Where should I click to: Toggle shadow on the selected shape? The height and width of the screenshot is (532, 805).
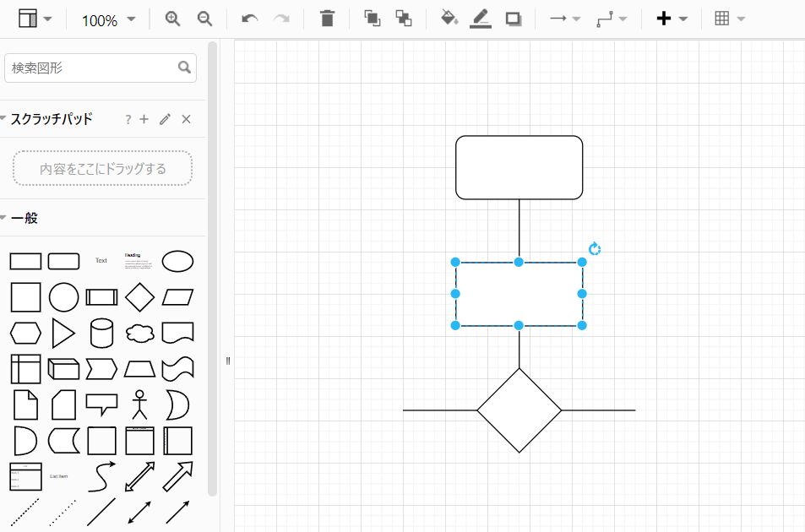tap(513, 19)
